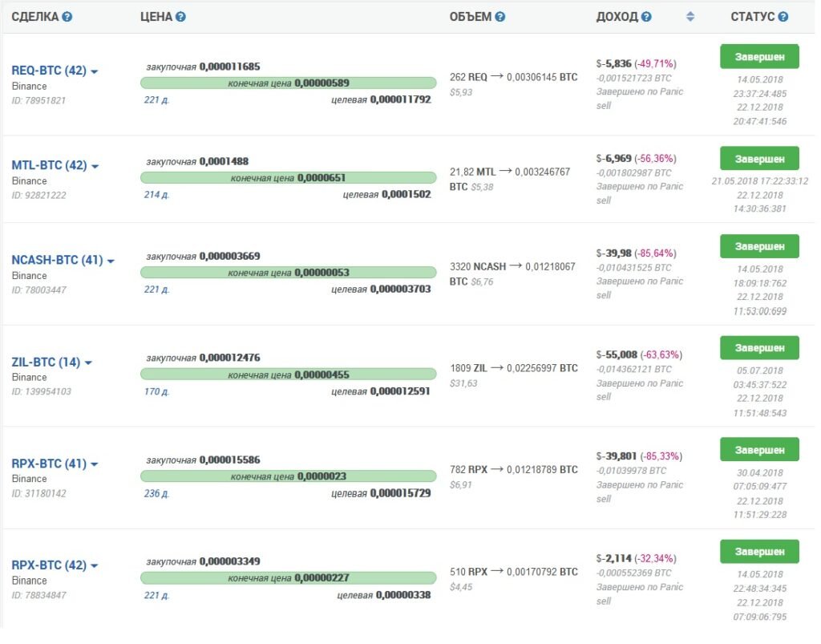Click Завершен button in REQ-BTC row
The width and height of the screenshot is (821, 644).
point(759,57)
